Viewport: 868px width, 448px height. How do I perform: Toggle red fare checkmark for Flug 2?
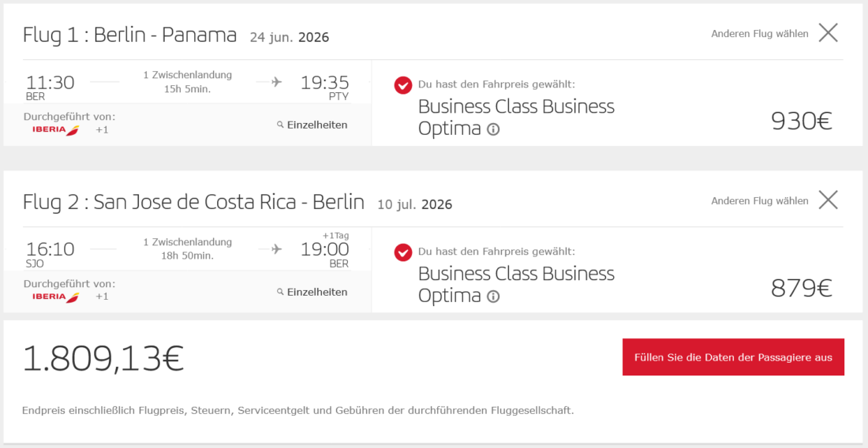403,252
